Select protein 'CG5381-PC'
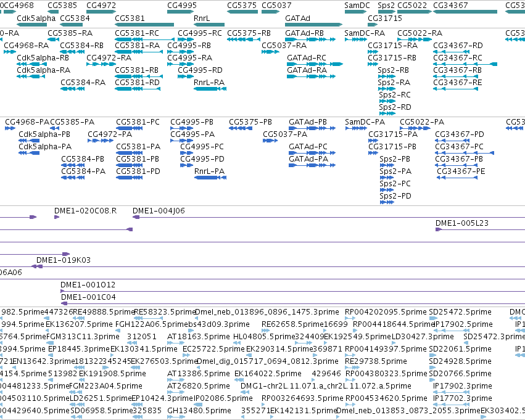 pyautogui.click(x=138, y=122)
